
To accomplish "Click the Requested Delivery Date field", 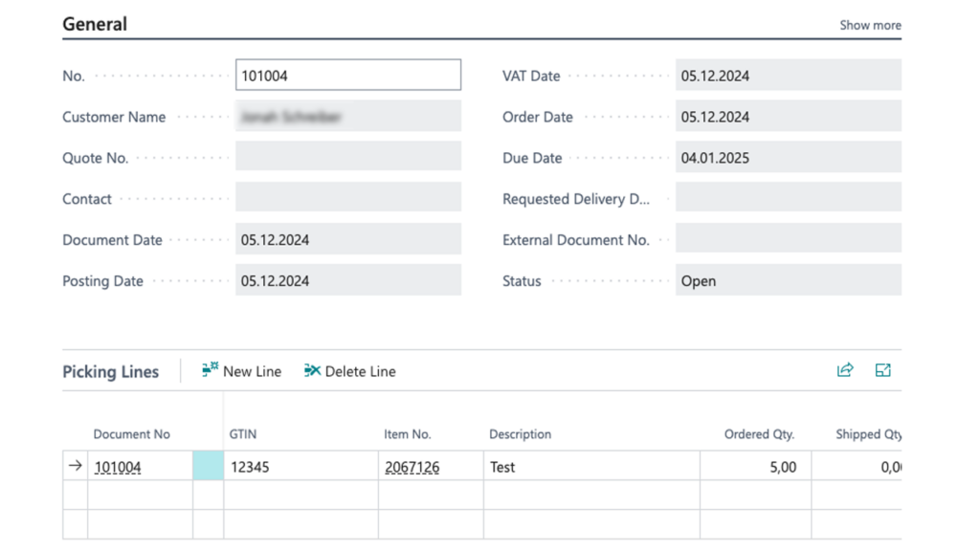I will (789, 197).
